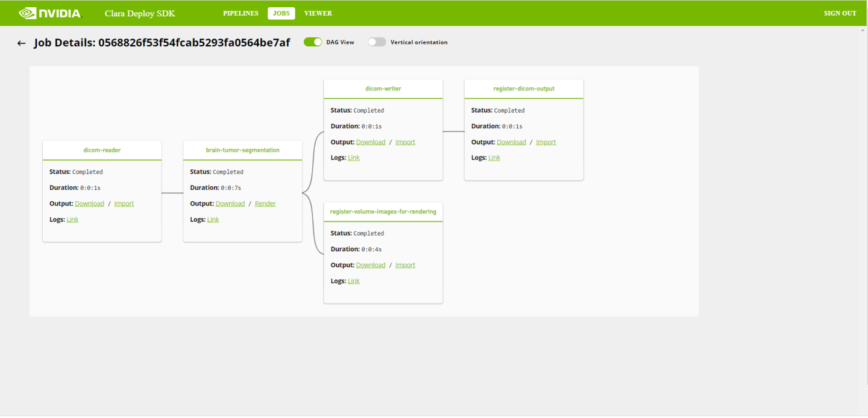This screenshot has width=868, height=418.
Task: Click the Clara Deploy SDK title
Action: coord(140,13)
